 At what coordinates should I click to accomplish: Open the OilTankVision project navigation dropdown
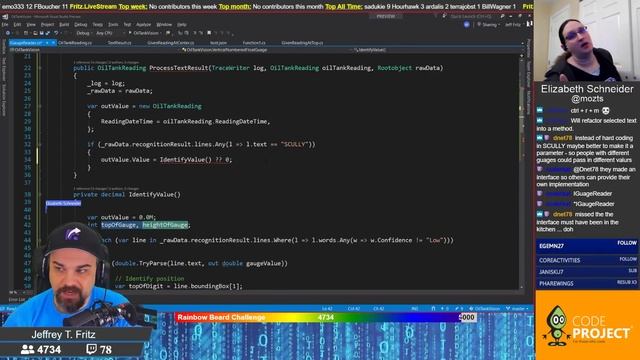pyautogui.click(x=94, y=50)
